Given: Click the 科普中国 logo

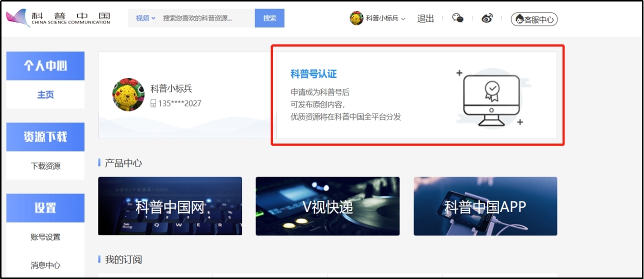Looking at the screenshot, I should pos(58,17).
